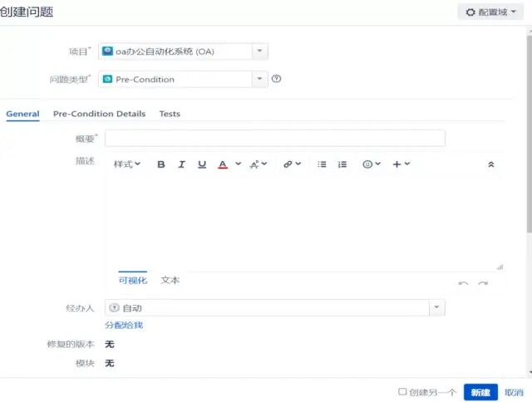Screen dimensions: 532x402
Task: Open 配置域 configure fields menu
Action: click(490, 12)
